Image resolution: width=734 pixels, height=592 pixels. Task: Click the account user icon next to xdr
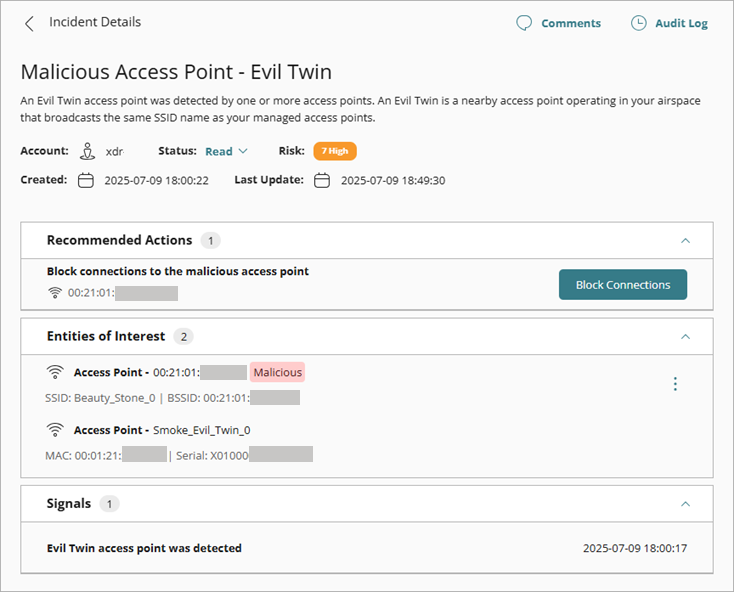[87, 151]
